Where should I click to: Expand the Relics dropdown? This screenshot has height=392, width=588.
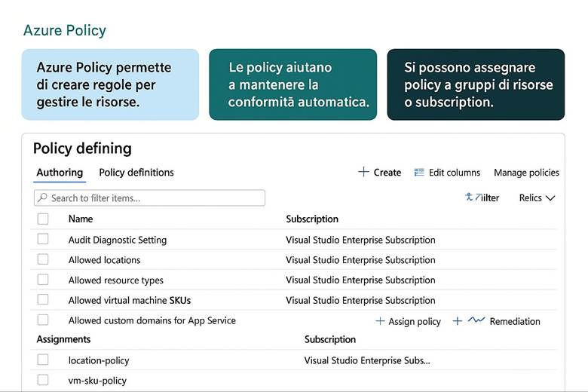(537, 198)
